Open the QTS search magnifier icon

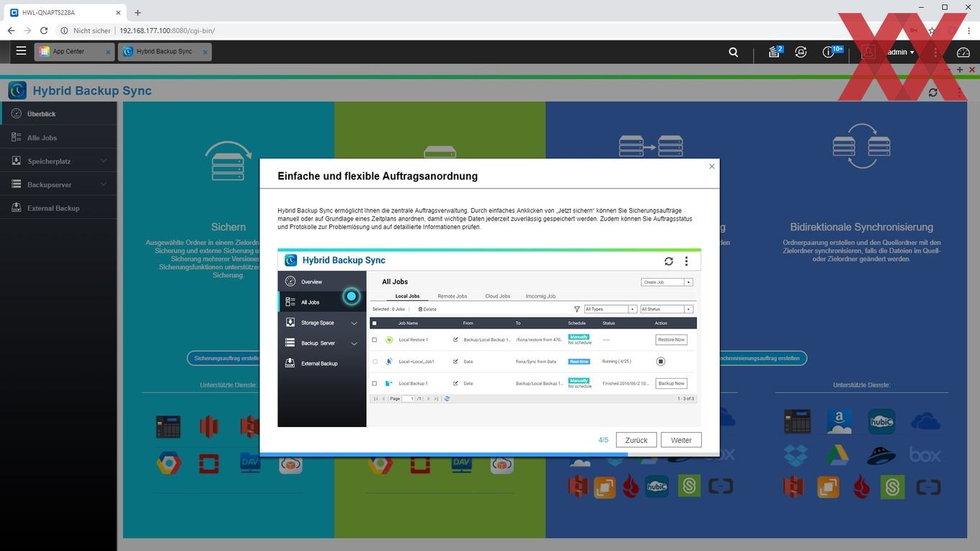coord(734,52)
